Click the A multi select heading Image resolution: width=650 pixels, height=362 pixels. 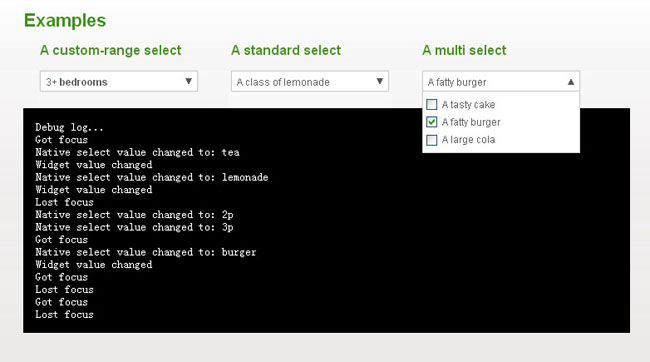pyautogui.click(x=464, y=50)
